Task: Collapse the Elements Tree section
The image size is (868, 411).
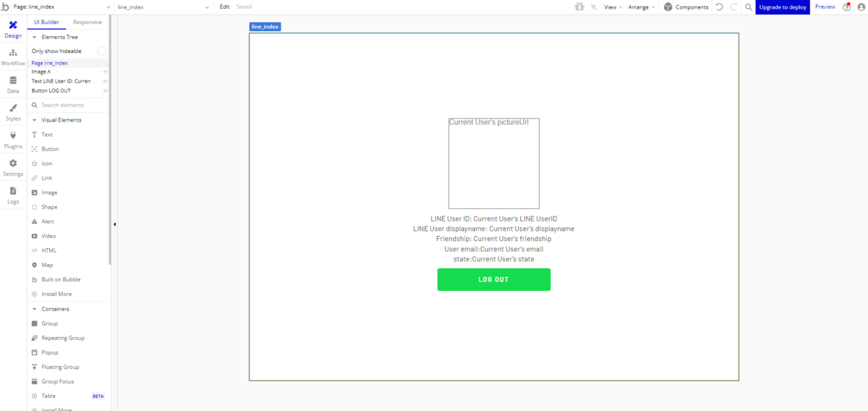Action: tap(34, 37)
